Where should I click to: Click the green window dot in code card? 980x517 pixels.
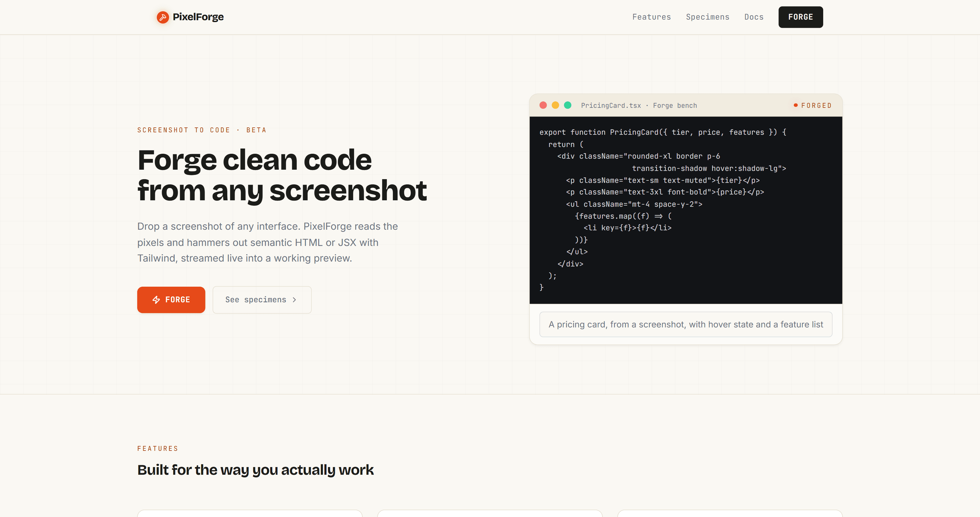567,105
